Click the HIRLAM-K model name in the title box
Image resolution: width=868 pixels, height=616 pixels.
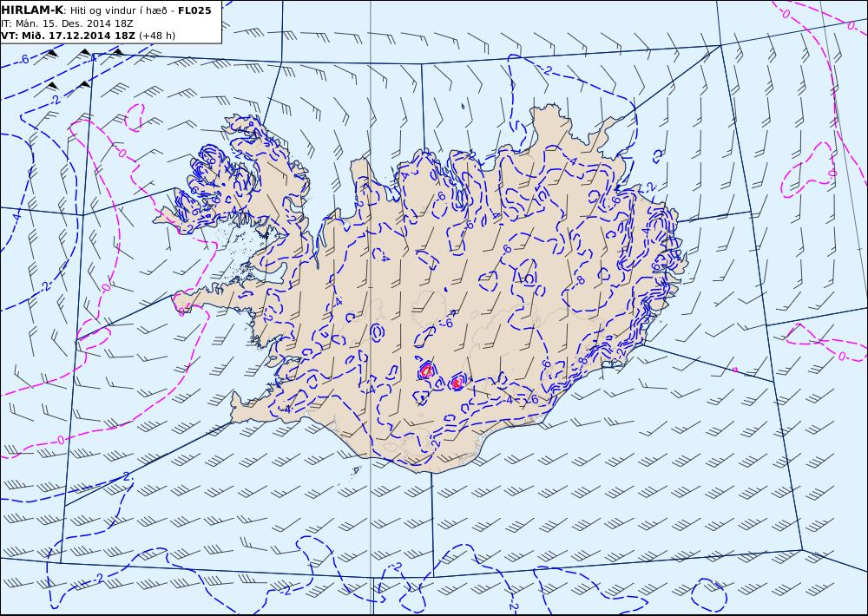tap(32, 10)
